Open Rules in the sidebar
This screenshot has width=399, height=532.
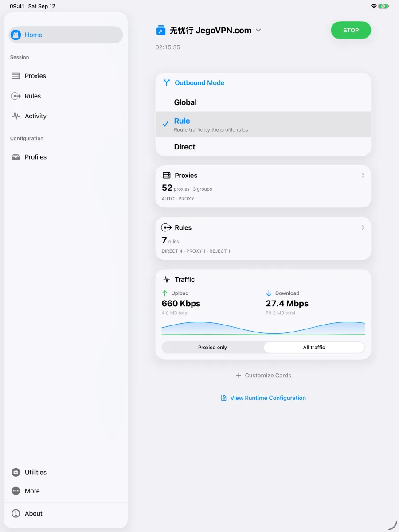[66, 96]
